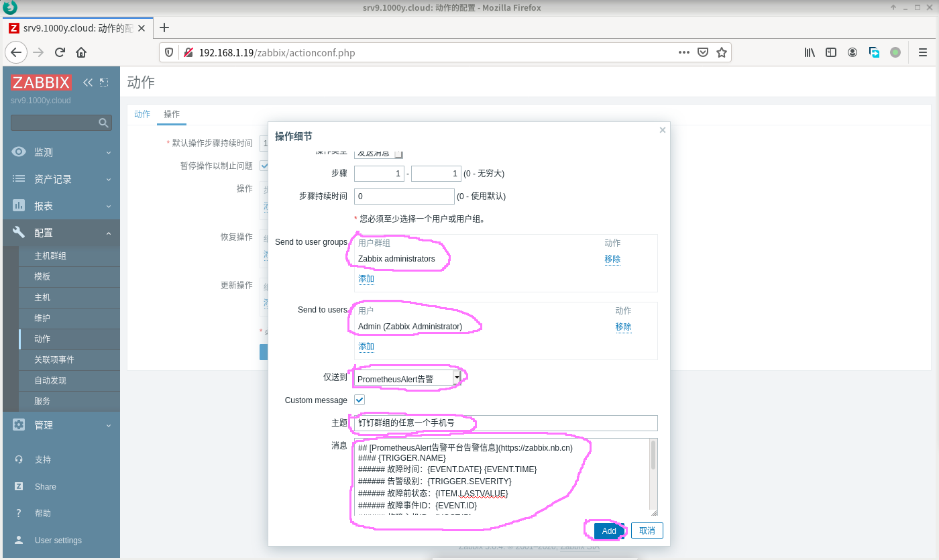
Task: Click 添加 under user groups
Action: pyautogui.click(x=366, y=278)
